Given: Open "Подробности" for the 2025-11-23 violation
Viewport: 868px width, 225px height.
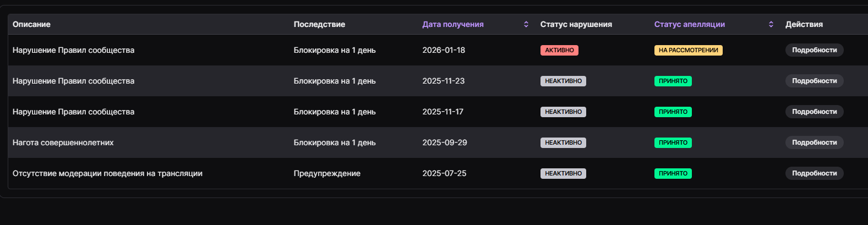Looking at the screenshot, I should click(x=814, y=81).
